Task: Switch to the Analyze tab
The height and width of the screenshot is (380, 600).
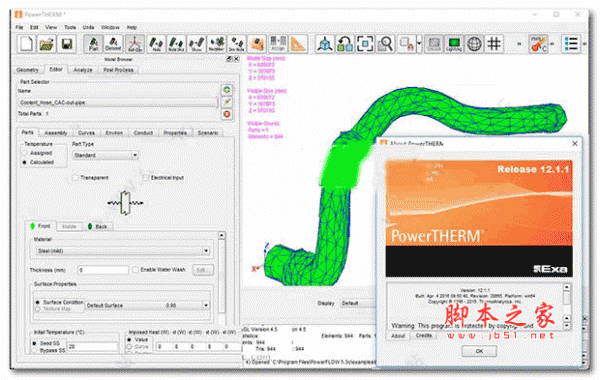Action: pyautogui.click(x=83, y=70)
